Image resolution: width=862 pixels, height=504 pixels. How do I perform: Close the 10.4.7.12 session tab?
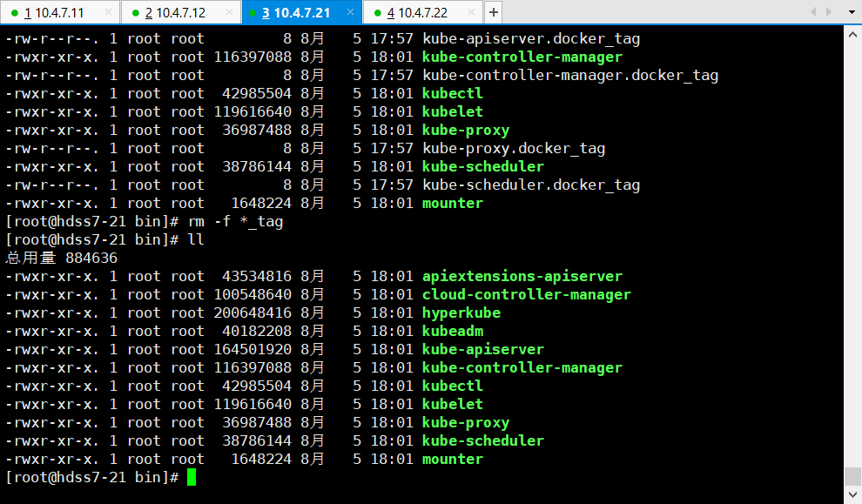tap(229, 13)
